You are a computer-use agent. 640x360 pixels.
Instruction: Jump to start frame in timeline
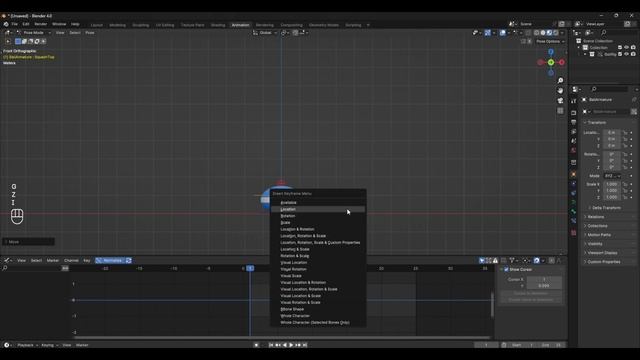(x=271, y=345)
